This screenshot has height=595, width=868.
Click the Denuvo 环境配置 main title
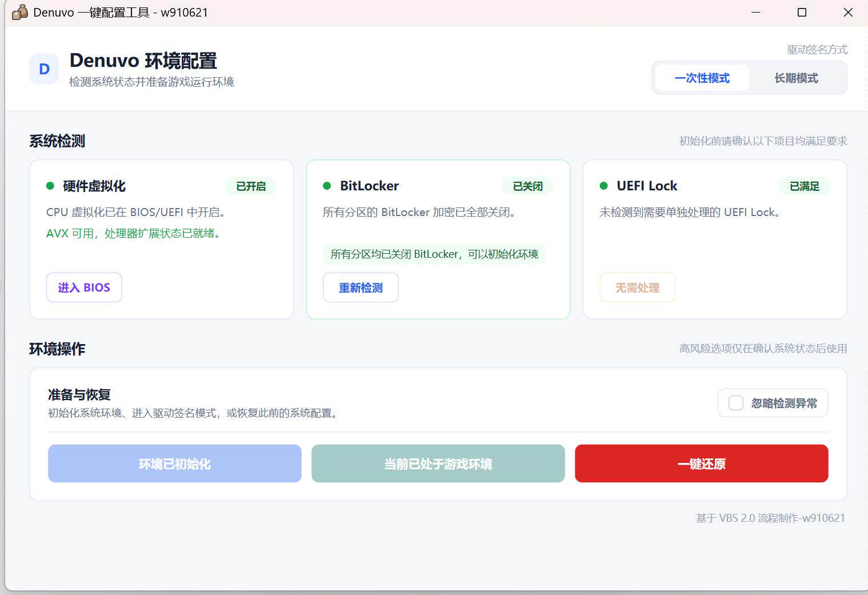click(143, 61)
